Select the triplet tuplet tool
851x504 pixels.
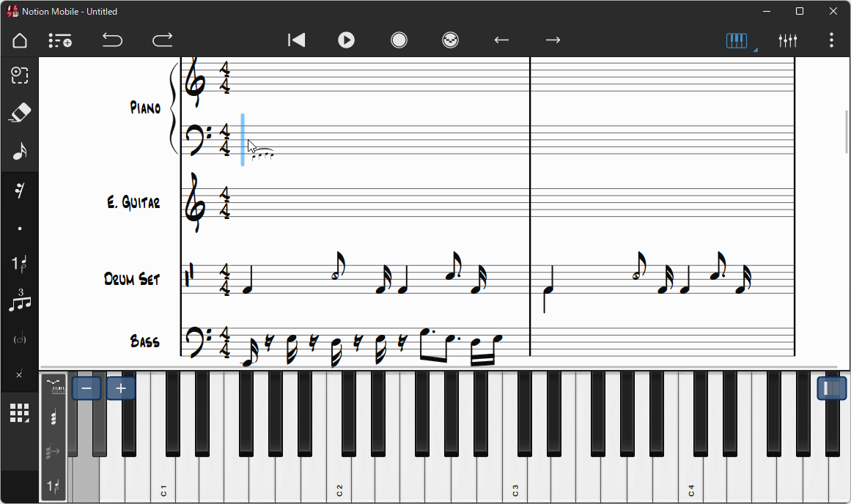coord(20,300)
